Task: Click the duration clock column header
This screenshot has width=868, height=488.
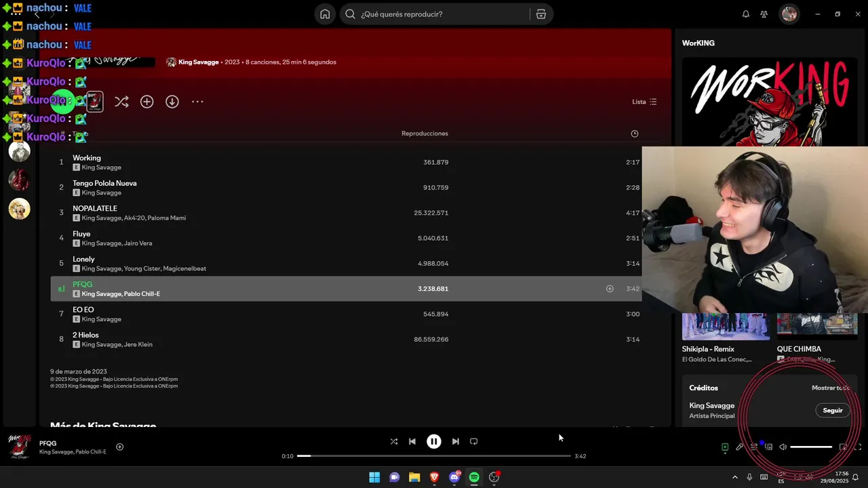Action: click(635, 134)
